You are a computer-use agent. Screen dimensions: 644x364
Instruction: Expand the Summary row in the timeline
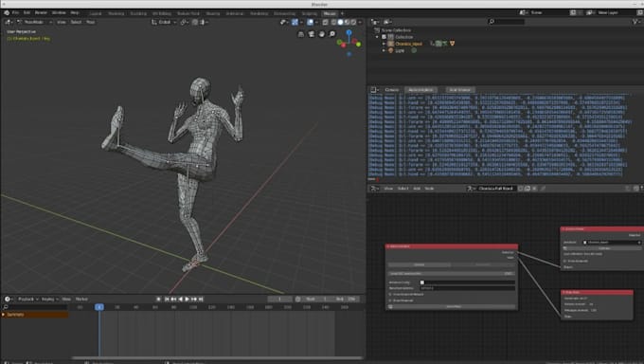coord(3,314)
